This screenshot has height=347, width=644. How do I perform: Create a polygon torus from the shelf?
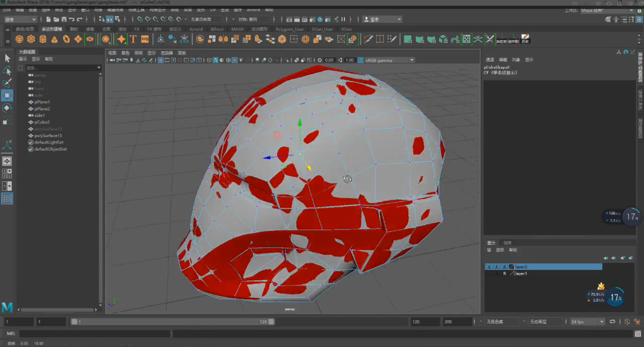tap(67, 39)
